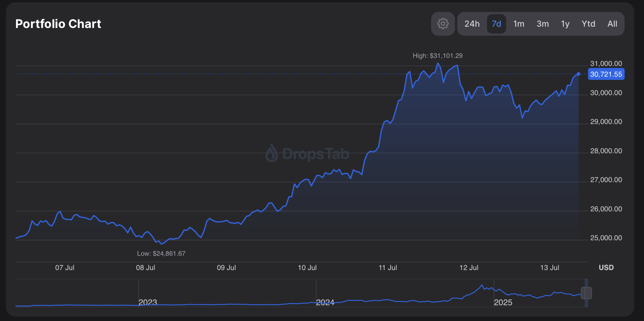Click the Low $24,861.67 label

[161, 253]
